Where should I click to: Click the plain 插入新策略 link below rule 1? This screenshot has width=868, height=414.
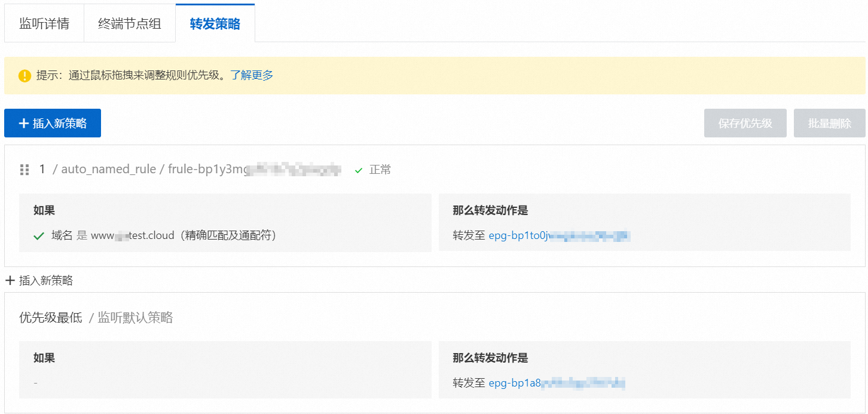tap(39, 280)
